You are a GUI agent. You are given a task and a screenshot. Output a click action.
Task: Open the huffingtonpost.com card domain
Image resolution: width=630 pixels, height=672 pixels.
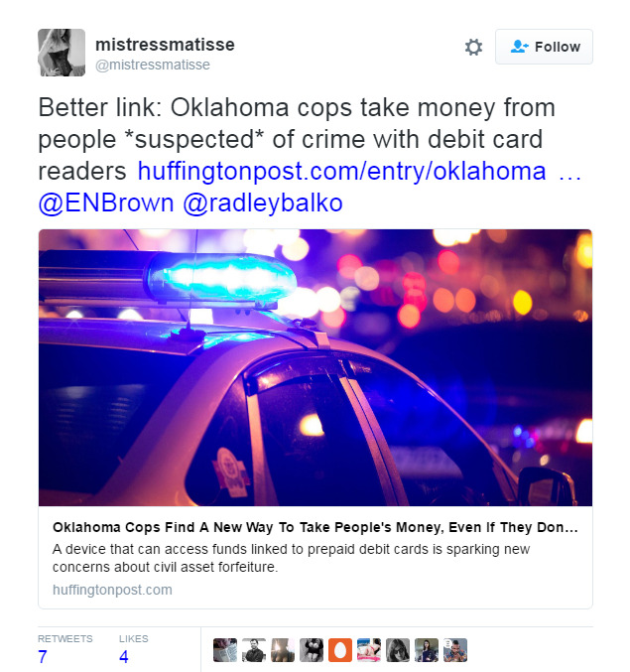(x=112, y=590)
